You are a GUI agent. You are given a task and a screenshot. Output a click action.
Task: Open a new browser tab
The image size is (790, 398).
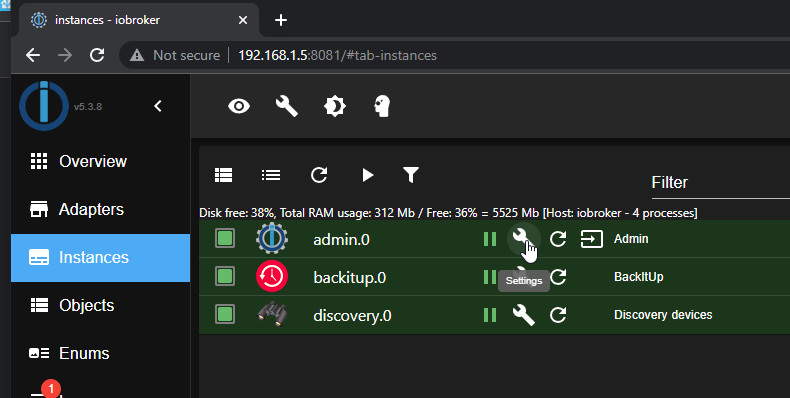pyautogui.click(x=281, y=20)
